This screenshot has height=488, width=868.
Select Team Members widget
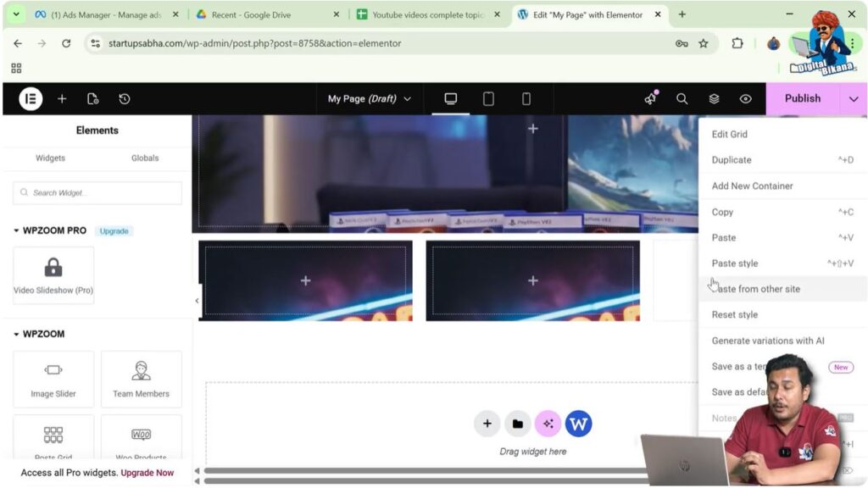(141, 379)
